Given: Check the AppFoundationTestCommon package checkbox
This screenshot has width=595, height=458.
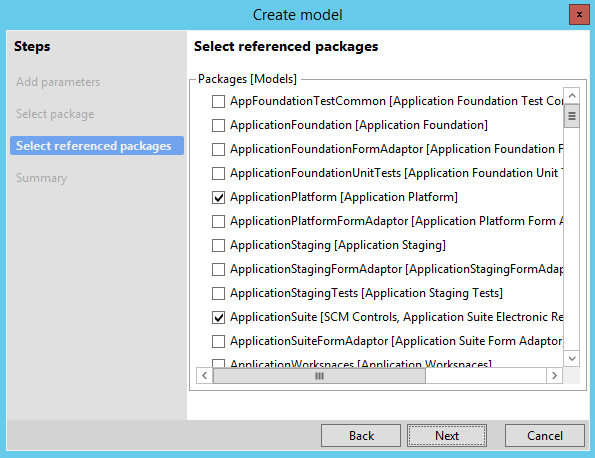Looking at the screenshot, I should 218,101.
